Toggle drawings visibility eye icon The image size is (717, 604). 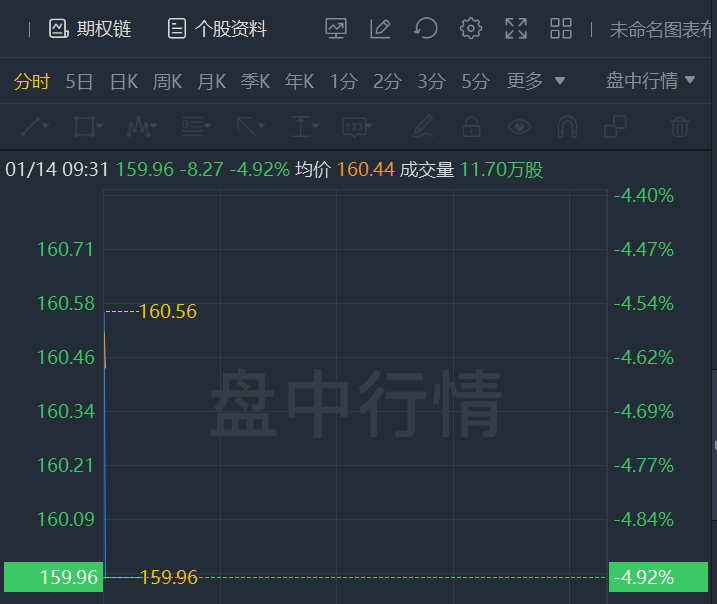point(519,127)
